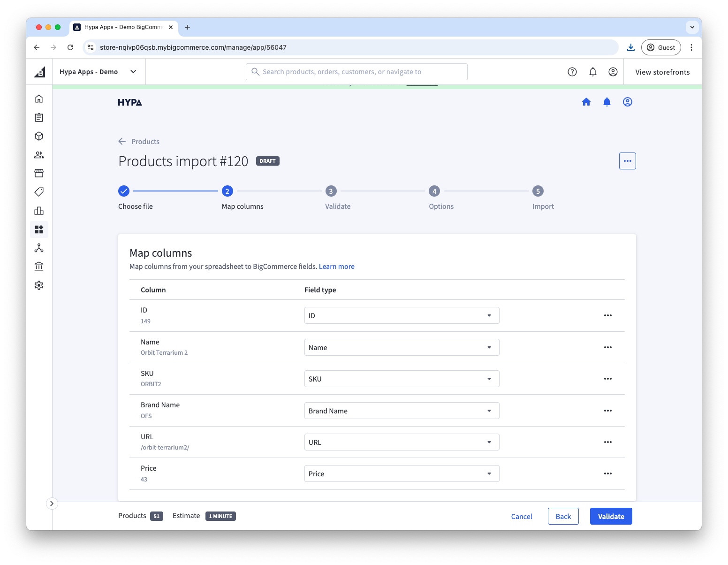Viewport: 728px width, 565px height.
Task: Select the Orders clipboard icon
Action: [39, 117]
